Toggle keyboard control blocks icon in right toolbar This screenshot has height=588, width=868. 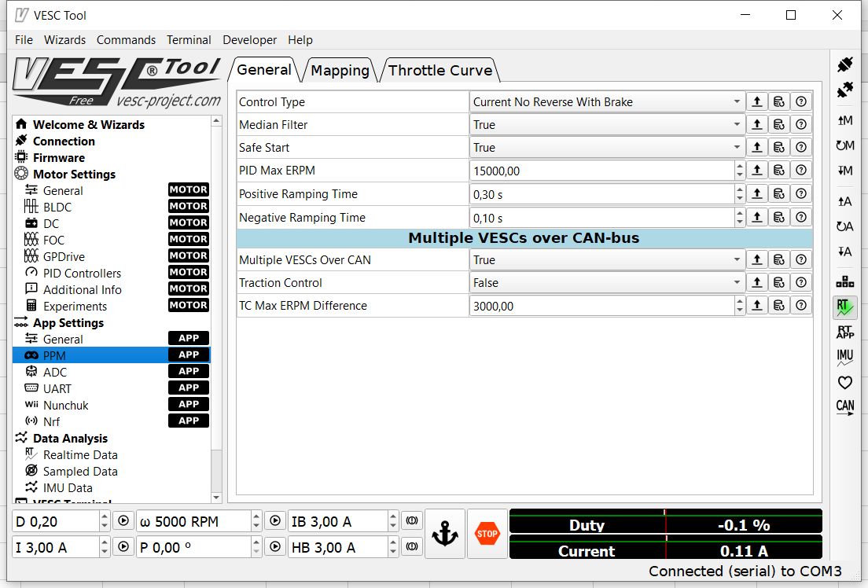point(844,282)
